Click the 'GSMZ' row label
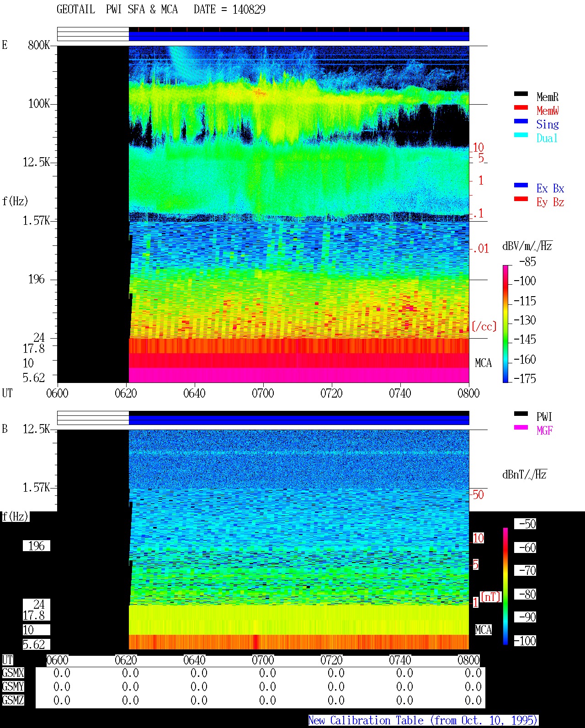The width and height of the screenshot is (585, 728). click(x=13, y=700)
